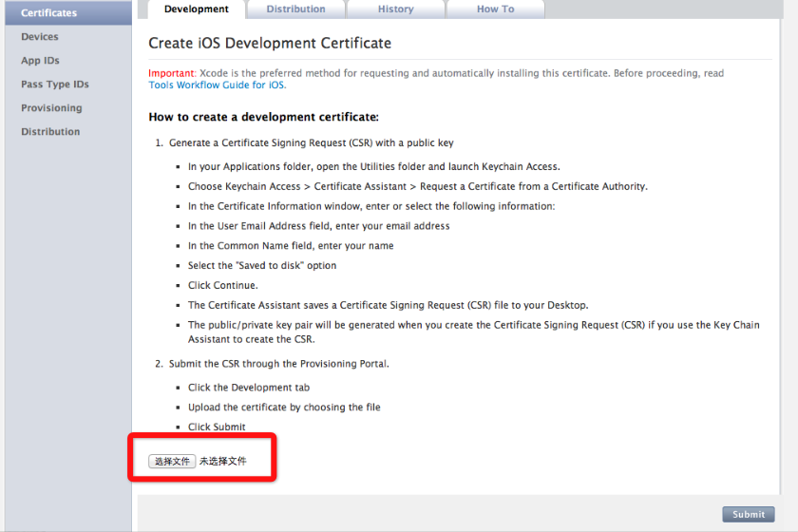The width and height of the screenshot is (798, 532).
Task: Select Pass Type IDs in sidebar
Action: [55, 84]
